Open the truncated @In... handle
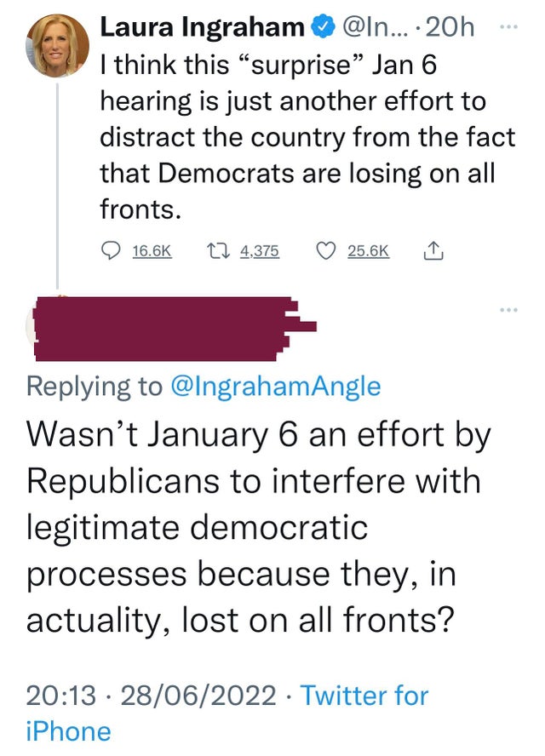The height and width of the screenshot is (756, 545). click(375, 27)
